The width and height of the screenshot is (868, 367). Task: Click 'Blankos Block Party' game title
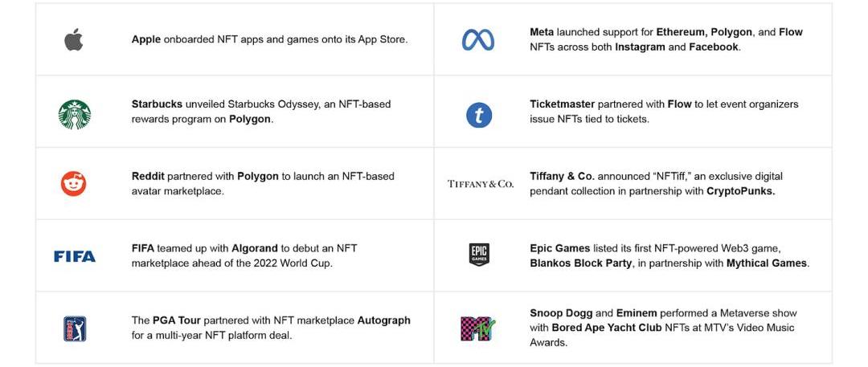click(580, 263)
